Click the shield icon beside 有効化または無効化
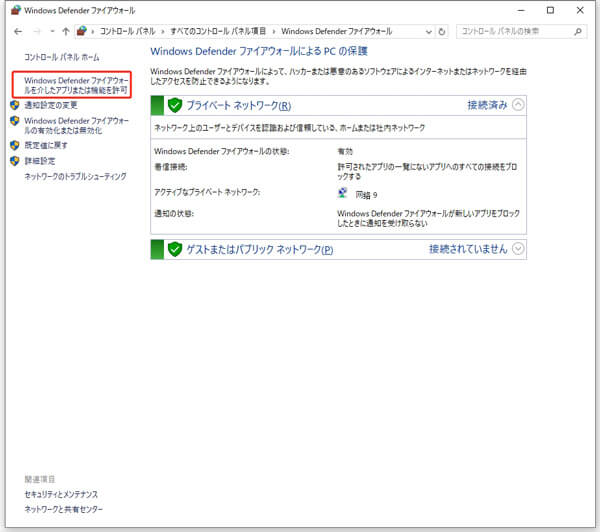This screenshot has width=600, height=532. [15, 121]
